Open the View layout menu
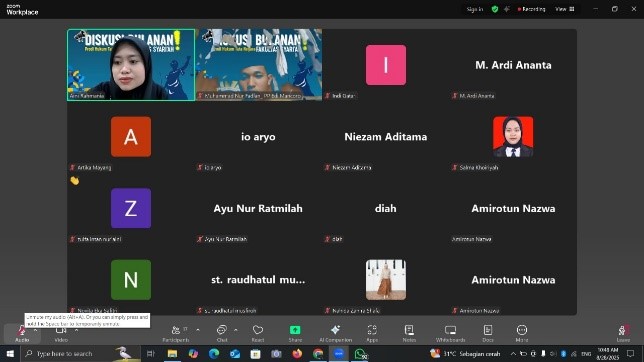 (x=565, y=9)
